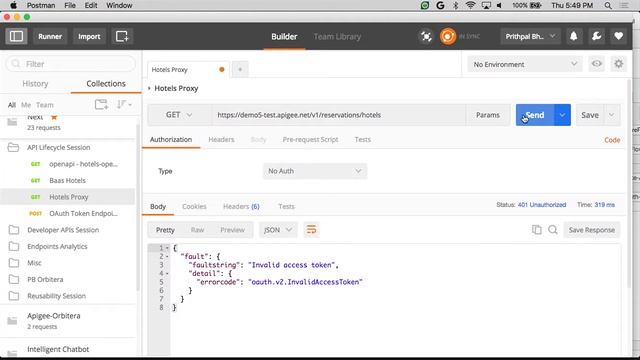Image resolution: width=640 pixels, height=360 pixels.
Task: Switch to the History tab
Action: tap(35, 84)
